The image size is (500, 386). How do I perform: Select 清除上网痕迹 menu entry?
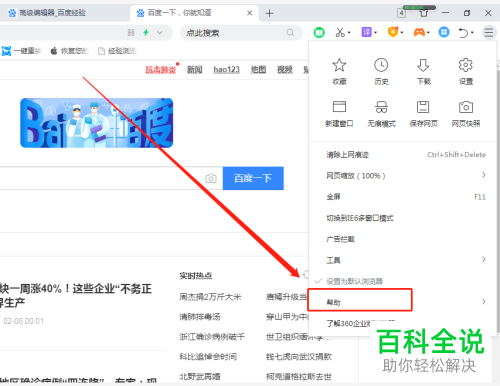[x=403, y=155]
